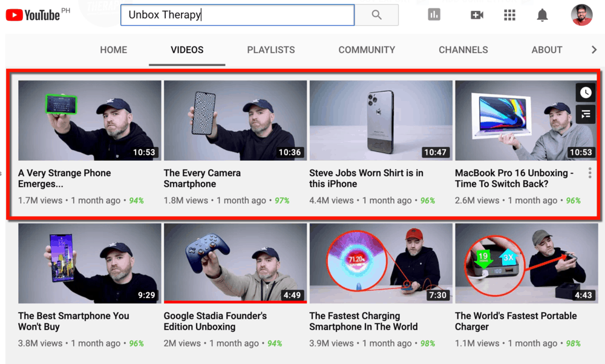Screen dimensions: 605x364
Task: Open 'MacBook Pro 16 Unboxing' title link
Action: (x=514, y=178)
